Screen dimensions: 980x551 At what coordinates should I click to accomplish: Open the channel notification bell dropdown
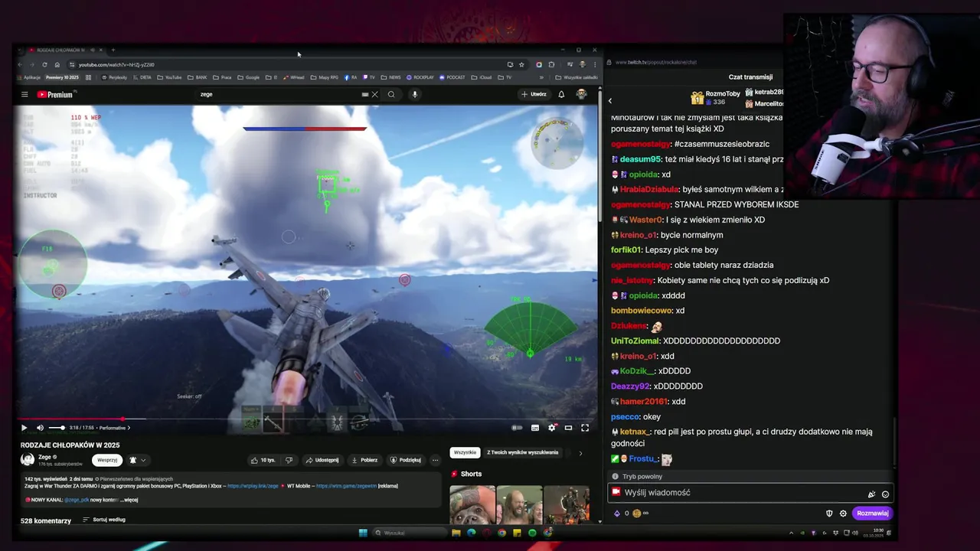[x=138, y=460]
